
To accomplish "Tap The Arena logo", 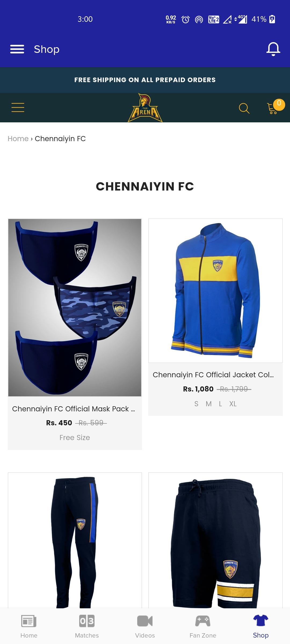I will 145,108.
